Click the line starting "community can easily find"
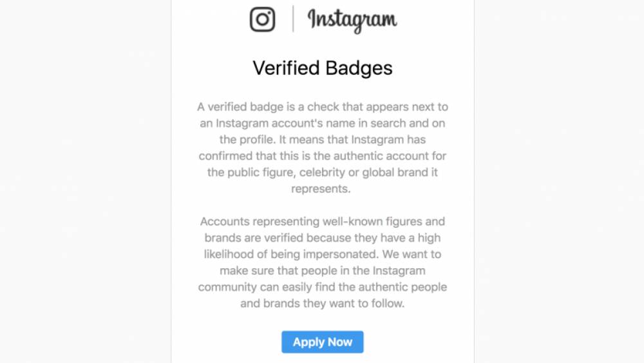The width and height of the screenshot is (644, 363). click(x=323, y=287)
